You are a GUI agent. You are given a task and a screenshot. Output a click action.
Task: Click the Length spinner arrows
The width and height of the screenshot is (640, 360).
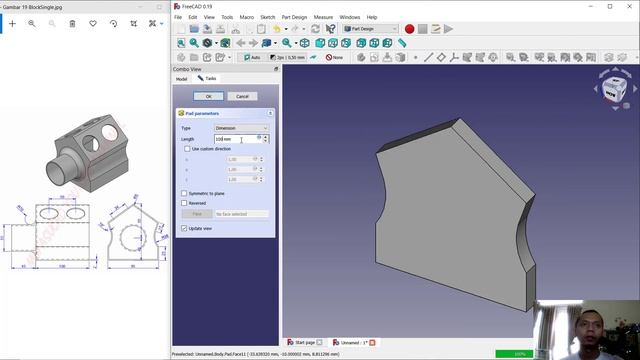pyautogui.click(x=266, y=139)
